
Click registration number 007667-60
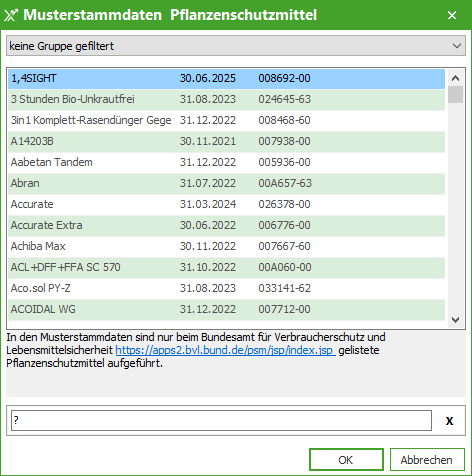coord(284,246)
